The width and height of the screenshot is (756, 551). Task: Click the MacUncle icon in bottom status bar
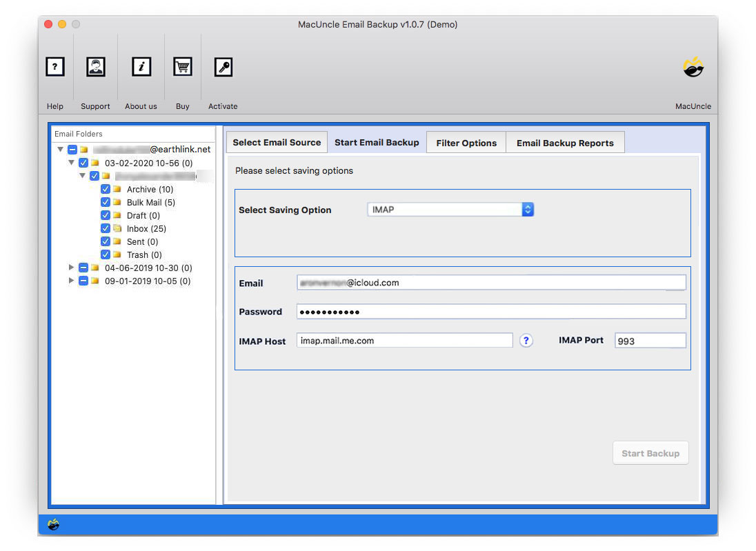[54, 524]
